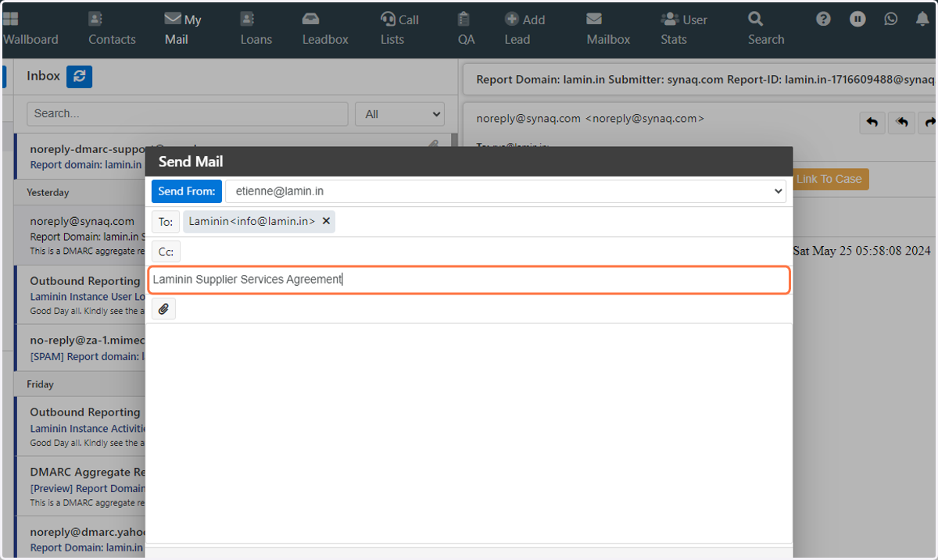
Task: Open the Contacts section
Action: pyautogui.click(x=112, y=30)
